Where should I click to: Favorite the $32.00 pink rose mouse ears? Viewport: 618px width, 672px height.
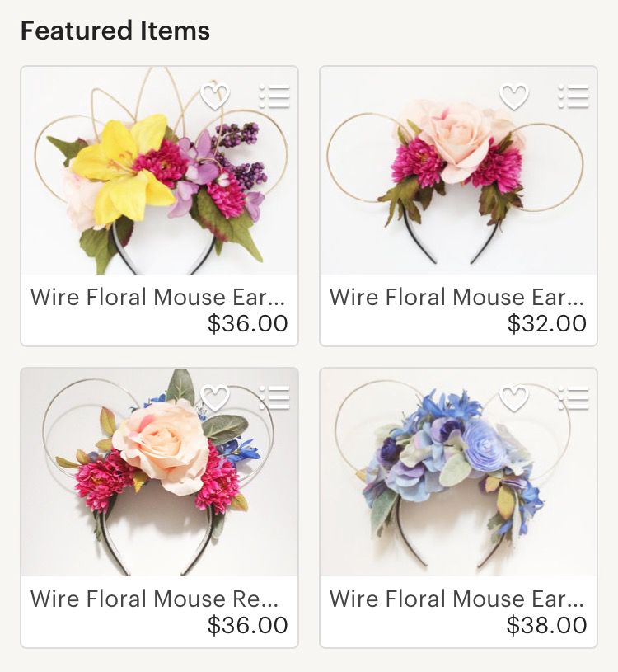point(514,96)
